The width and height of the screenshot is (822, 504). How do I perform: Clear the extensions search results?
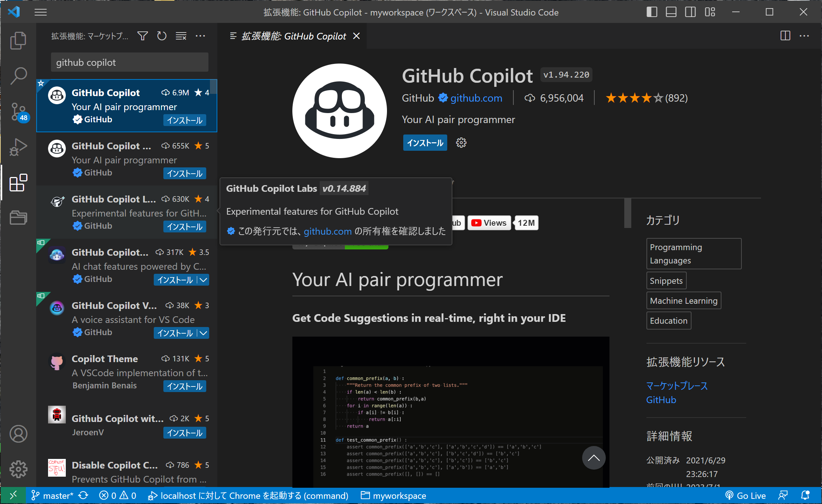[x=181, y=36]
